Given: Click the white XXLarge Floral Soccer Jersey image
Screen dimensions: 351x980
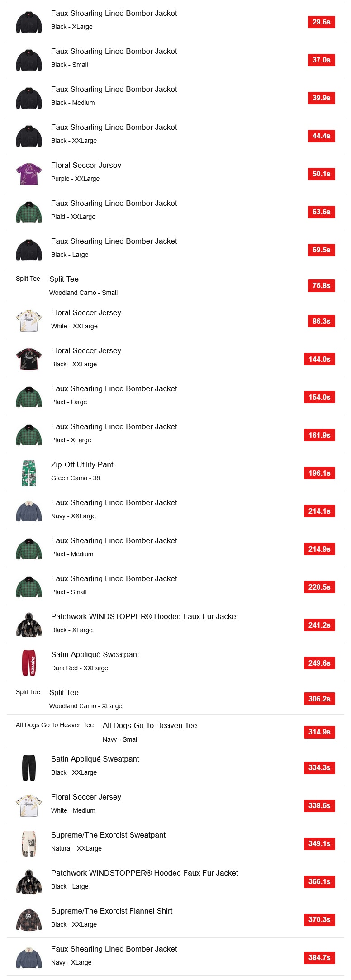Looking at the screenshot, I should click(x=29, y=321).
